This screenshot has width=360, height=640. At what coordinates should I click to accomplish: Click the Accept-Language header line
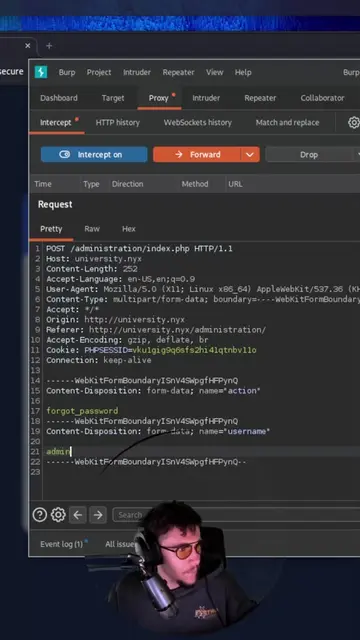120,279
